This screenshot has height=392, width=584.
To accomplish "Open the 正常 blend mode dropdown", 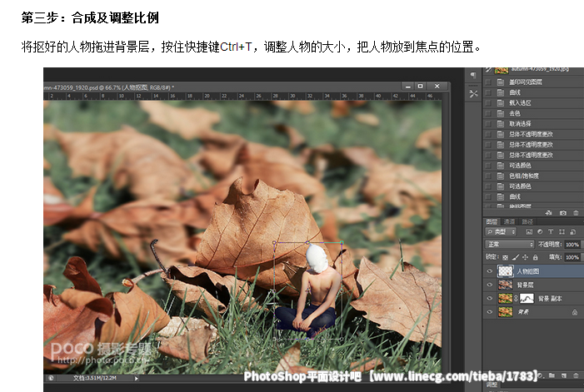I will [510, 245].
